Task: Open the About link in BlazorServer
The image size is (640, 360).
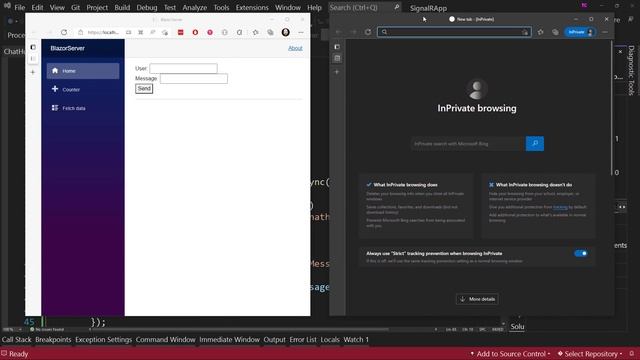Action: (295, 48)
